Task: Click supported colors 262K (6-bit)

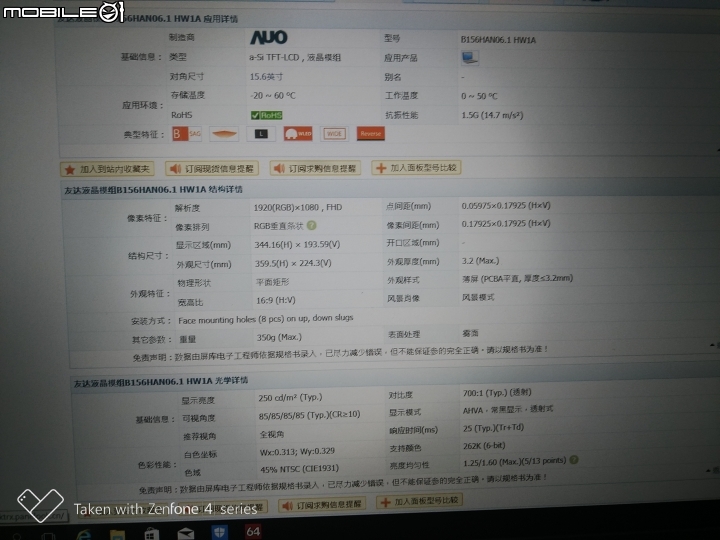Action: click(x=484, y=445)
